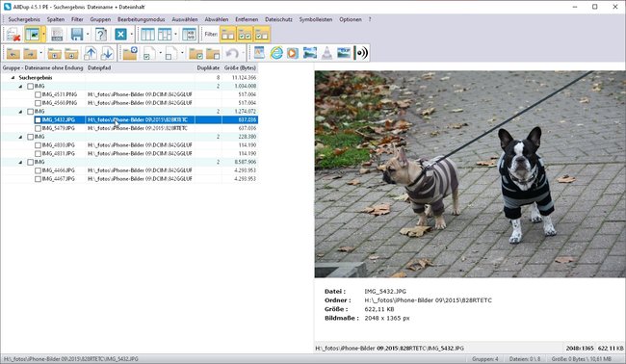This screenshot has height=364, width=626.
Task: Collapse the IMG group sized 1.274.072
Action: pos(20,112)
